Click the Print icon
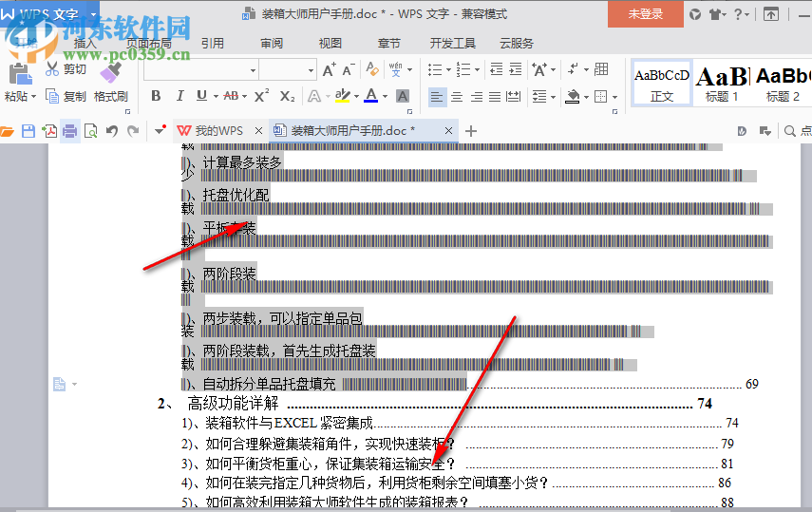Screen dimensions: 812x512 [x=69, y=131]
